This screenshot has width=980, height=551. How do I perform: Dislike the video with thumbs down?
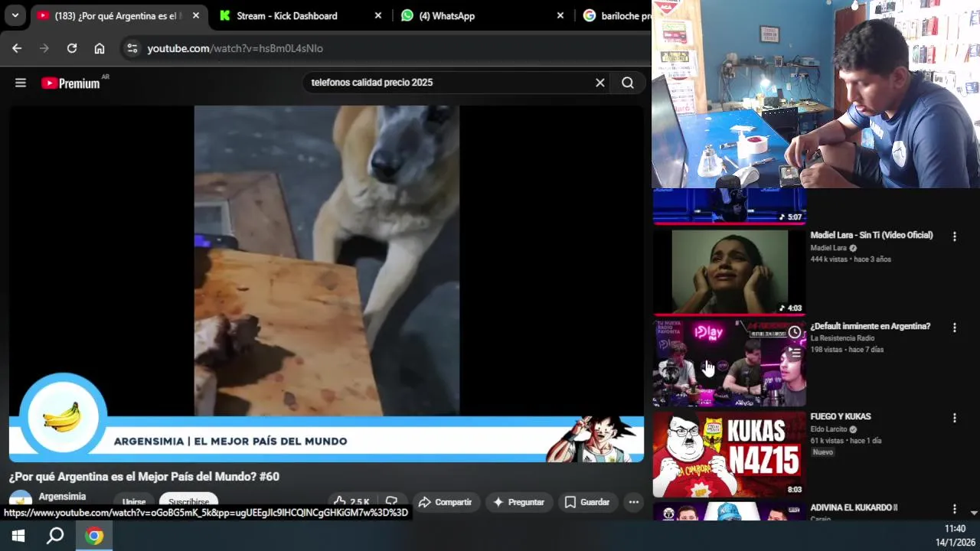coord(391,502)
